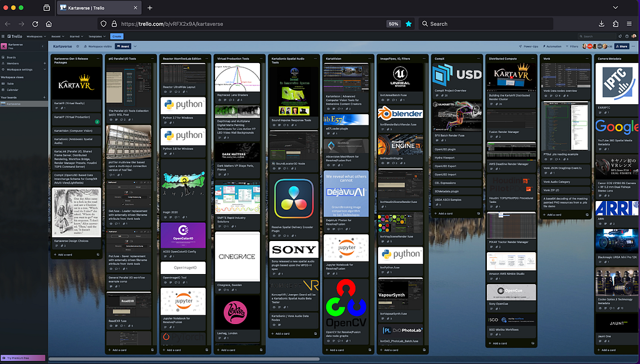Expand the board views chevron beside Board
This screenshot has width=640, height=364.
[135, 46]
